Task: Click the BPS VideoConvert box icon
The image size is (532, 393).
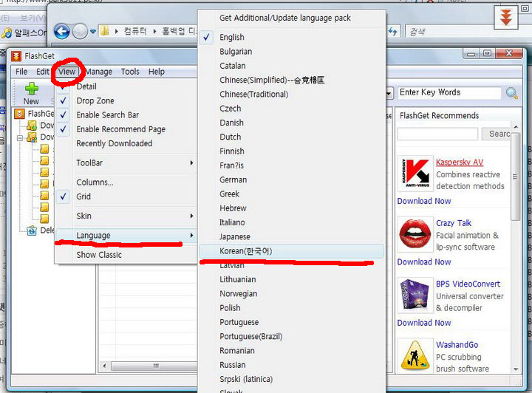Action: click(414, 295)
